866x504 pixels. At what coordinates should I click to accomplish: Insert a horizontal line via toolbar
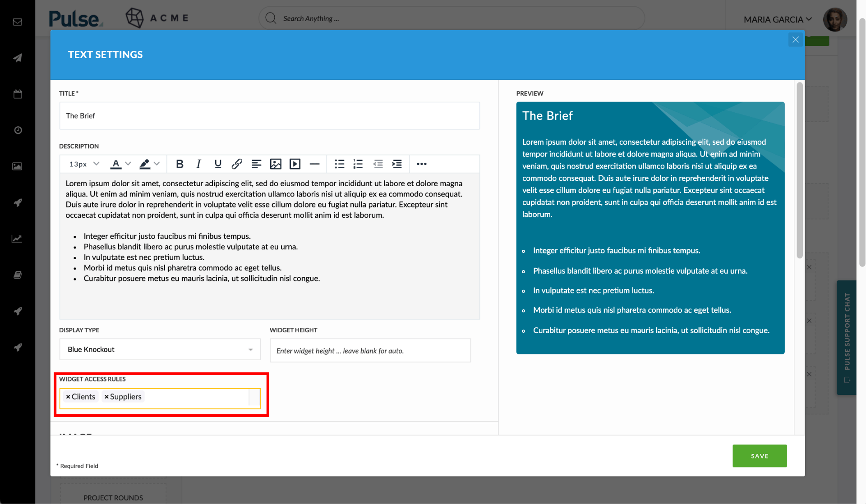pos(314,164)
